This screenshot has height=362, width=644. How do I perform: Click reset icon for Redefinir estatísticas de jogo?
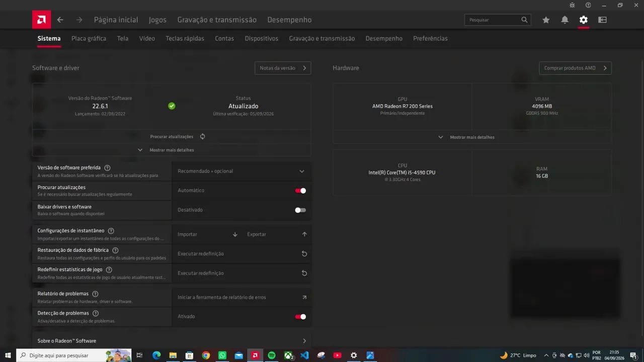point(304,273)
